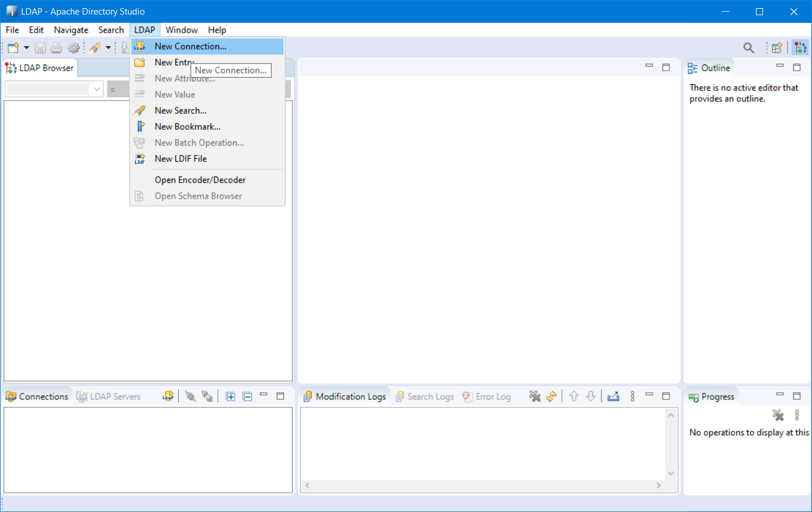Maximize the Progress panel

(797, 396)
